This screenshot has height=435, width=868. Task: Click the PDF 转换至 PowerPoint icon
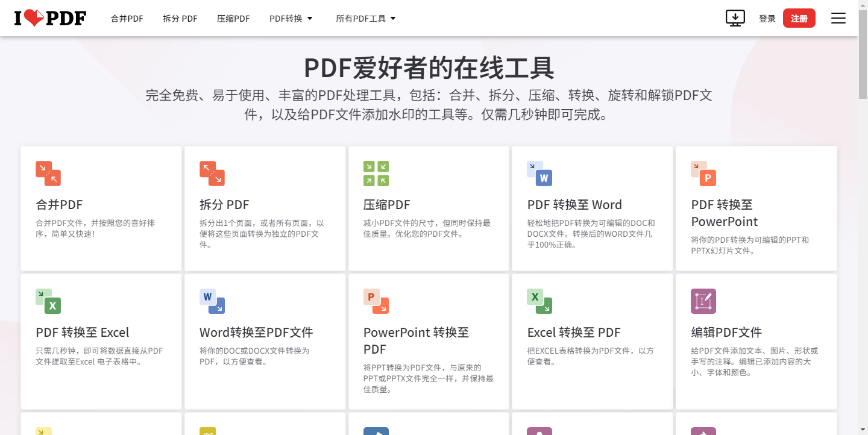tap(703, 174)
